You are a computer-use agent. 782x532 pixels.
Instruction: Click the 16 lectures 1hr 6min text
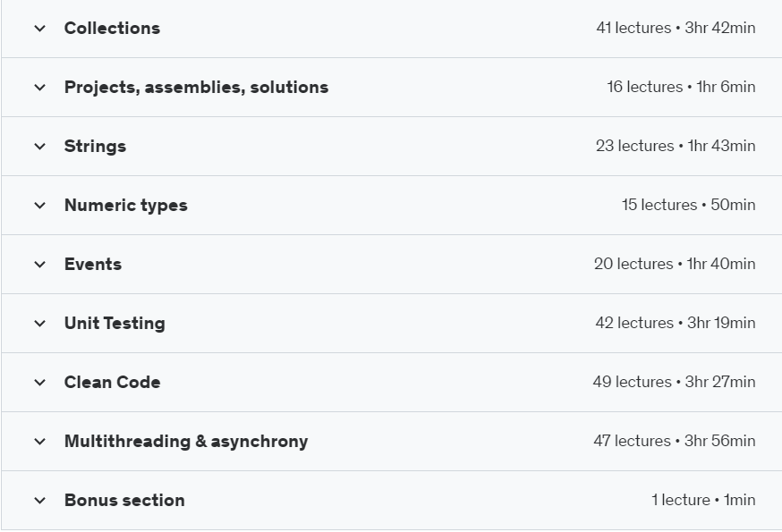681,88
